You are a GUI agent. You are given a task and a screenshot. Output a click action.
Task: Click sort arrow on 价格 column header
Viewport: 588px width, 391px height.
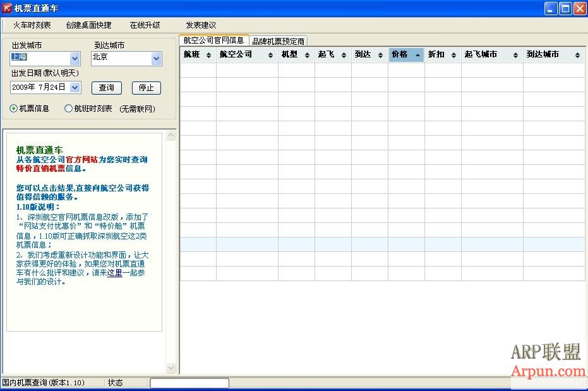(417, 56)
